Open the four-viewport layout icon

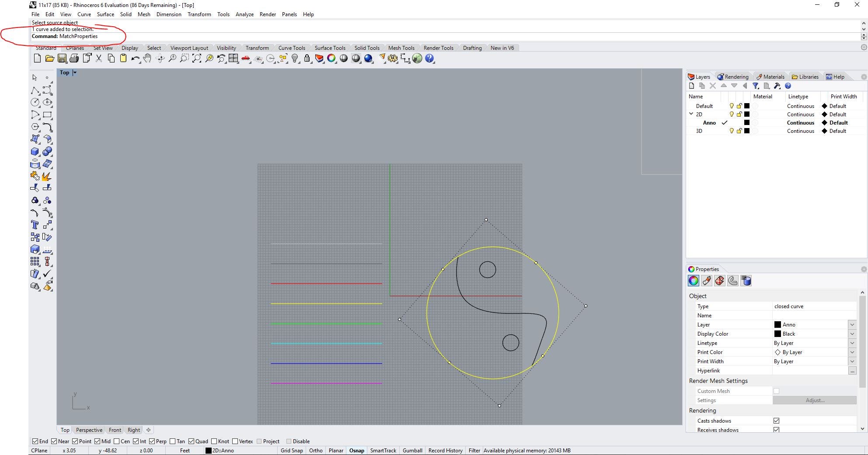[x=234, y=59]
